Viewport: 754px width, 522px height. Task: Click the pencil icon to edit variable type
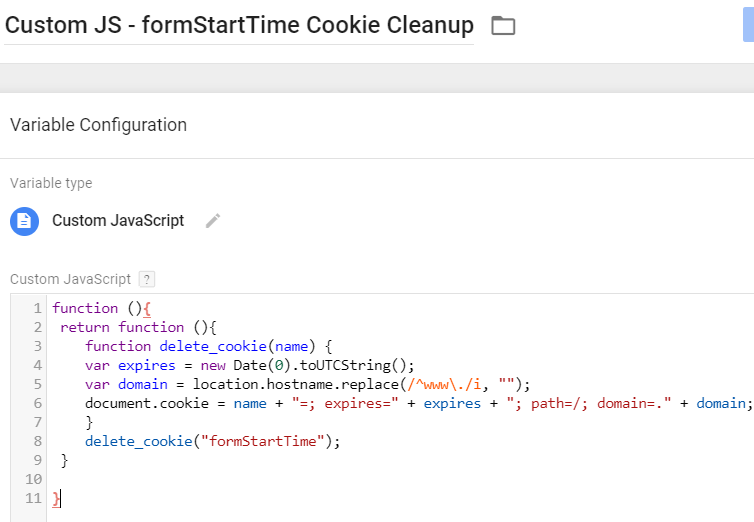click(x=212, y=221)
